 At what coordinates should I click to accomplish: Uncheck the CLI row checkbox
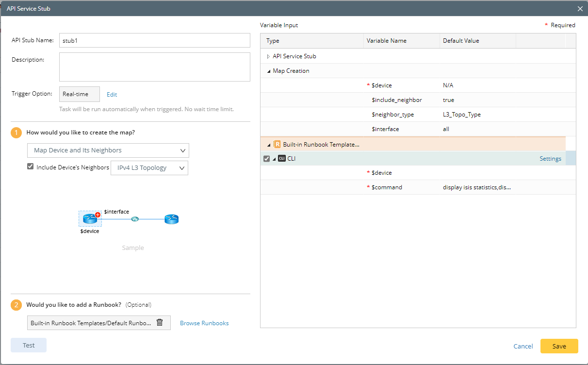[266, 159]
